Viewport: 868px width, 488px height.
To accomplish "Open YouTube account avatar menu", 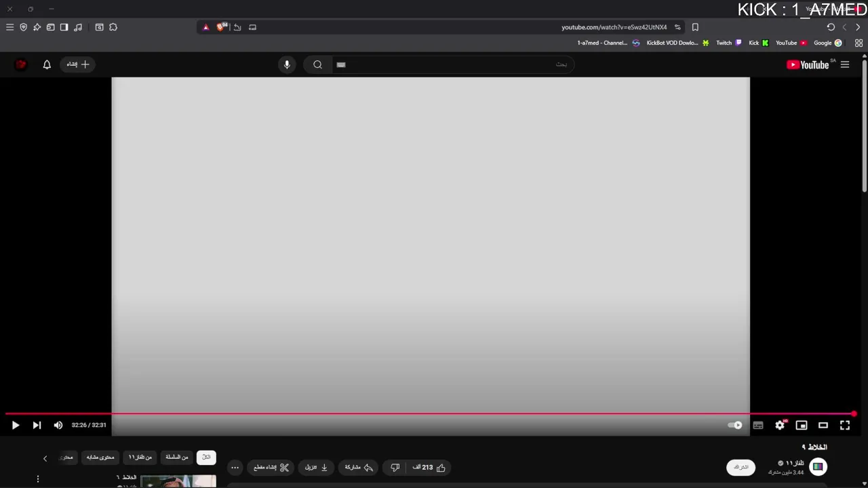I will click(x=20, y=64).
